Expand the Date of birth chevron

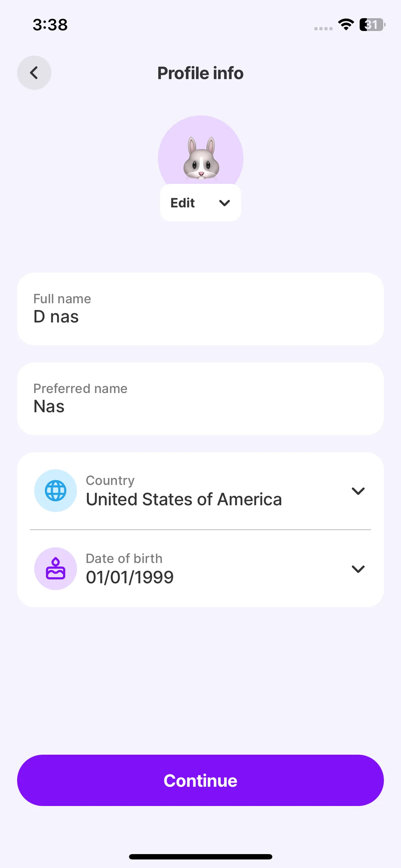[x=358, y=569]
